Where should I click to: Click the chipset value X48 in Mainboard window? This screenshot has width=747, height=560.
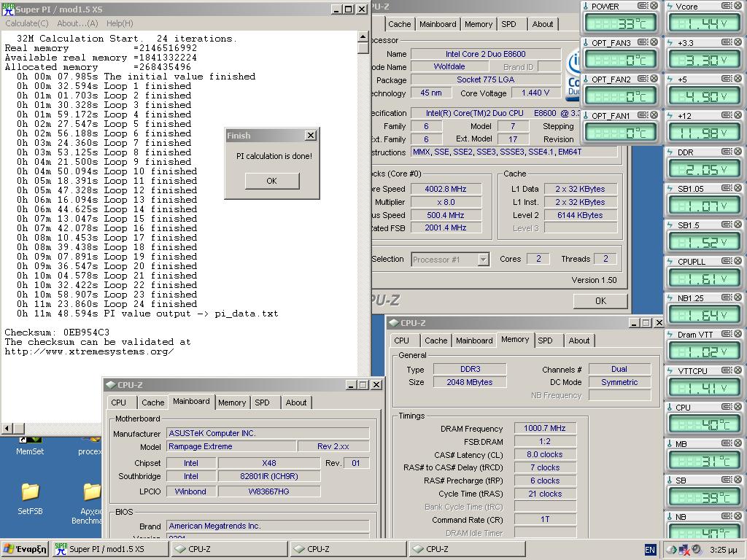[268, 463]
